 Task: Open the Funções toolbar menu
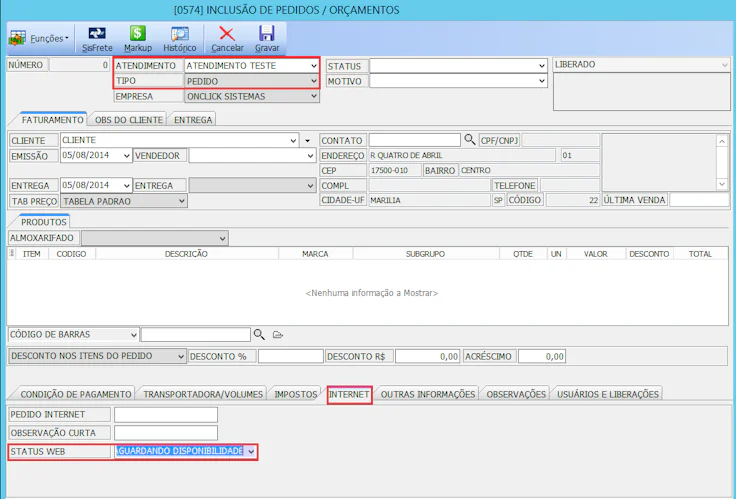point(39,38)
